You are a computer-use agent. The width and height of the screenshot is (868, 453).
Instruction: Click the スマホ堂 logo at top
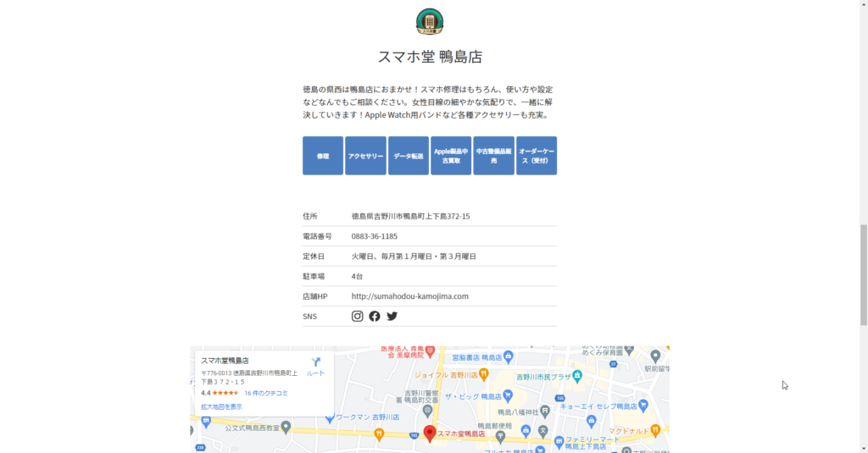(430, 21)
